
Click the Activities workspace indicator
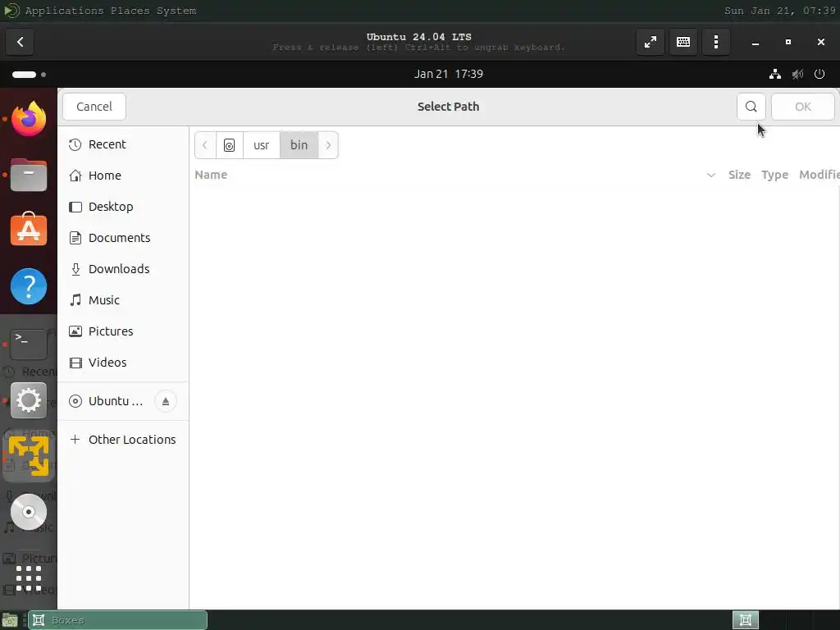click(x=29, y=75)
